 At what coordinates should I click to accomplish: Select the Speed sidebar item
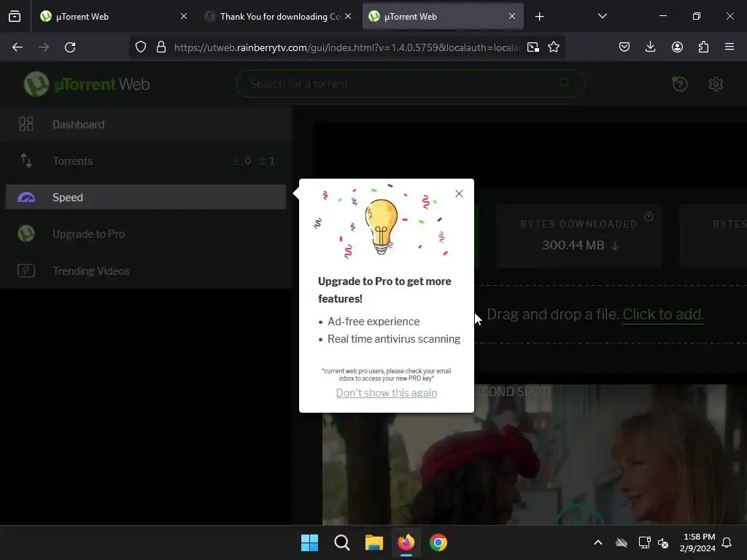146,197
